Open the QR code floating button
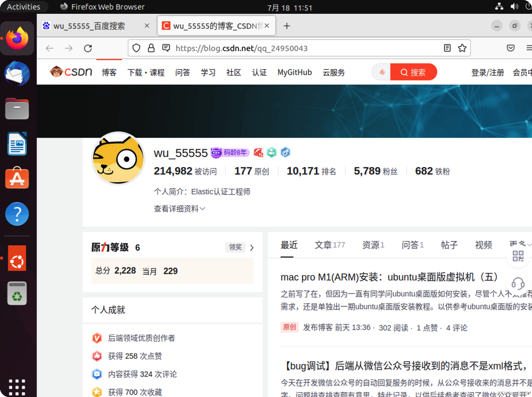Viewport: 532px width, 397px height. [518, 256]
